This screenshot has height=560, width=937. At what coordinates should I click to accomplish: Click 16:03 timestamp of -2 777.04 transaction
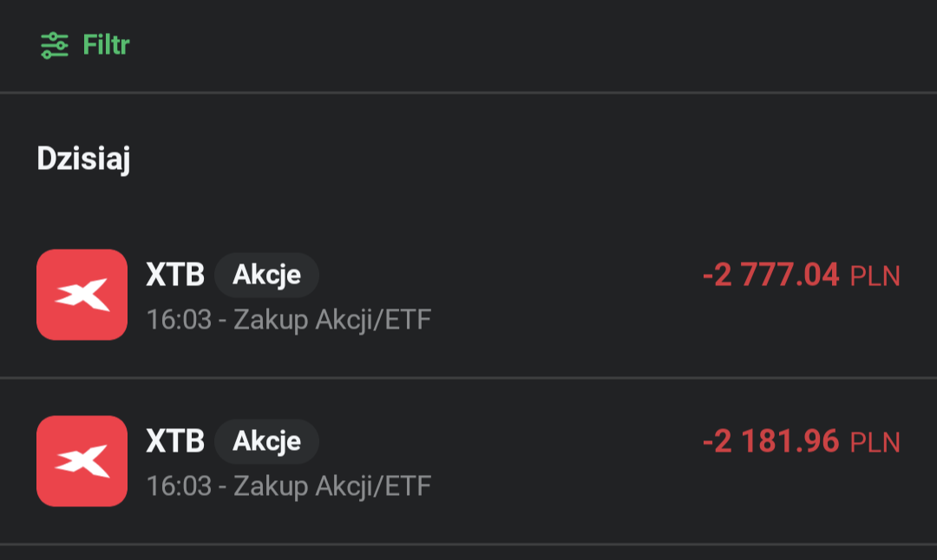(x=179, y=320)
